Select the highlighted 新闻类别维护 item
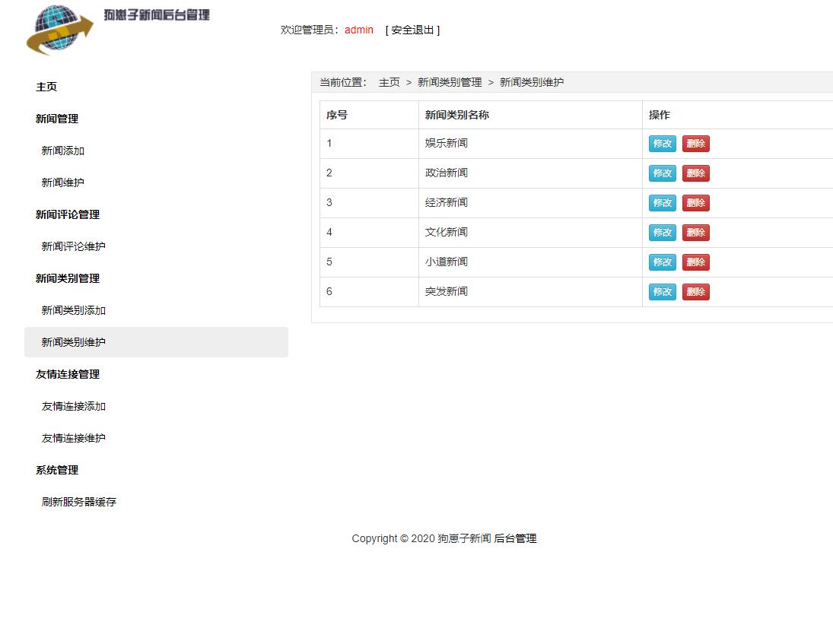Viewport: 833px width, 644px height. (x=73, y=342)
